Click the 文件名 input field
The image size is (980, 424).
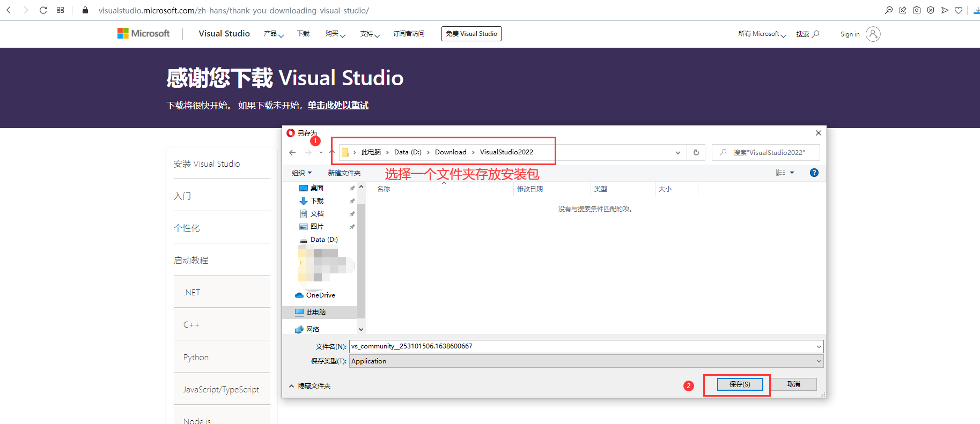(x=586, y=346)
